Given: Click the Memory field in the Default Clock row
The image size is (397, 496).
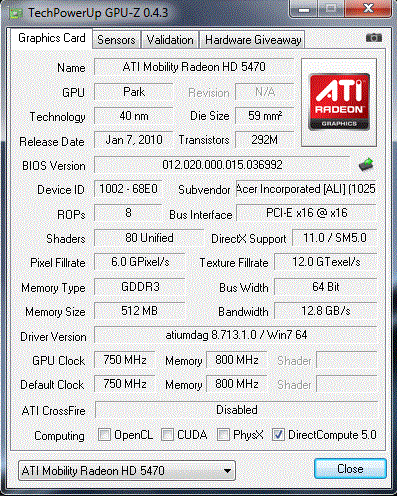Looking at the screenshot, I should click(237, 384).
